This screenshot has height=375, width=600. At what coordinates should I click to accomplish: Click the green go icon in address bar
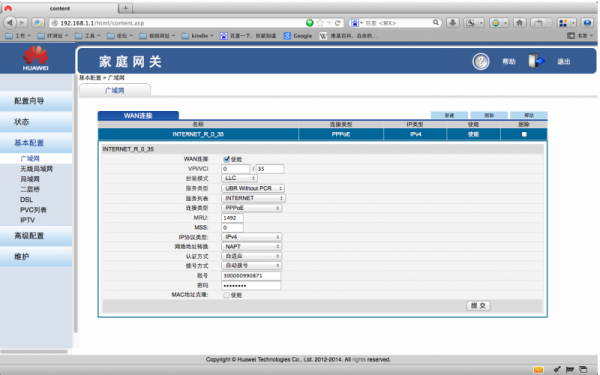310,23
